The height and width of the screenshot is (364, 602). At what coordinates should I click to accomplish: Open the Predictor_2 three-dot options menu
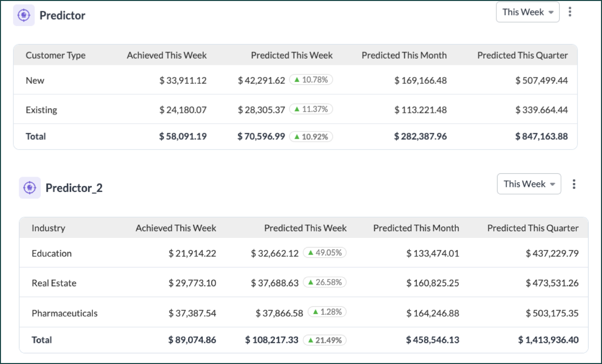[x=574, y=184]
